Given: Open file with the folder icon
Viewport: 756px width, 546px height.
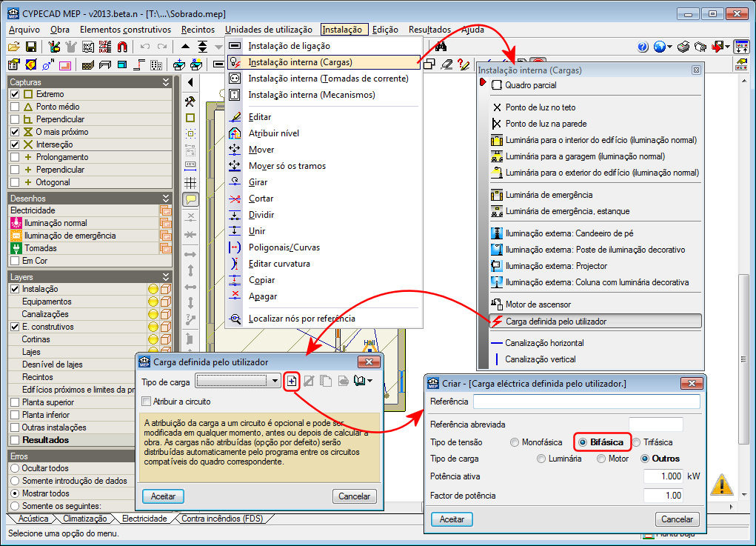Looking at the screenshot, I should pyautogui.click(x=13, y=47).
